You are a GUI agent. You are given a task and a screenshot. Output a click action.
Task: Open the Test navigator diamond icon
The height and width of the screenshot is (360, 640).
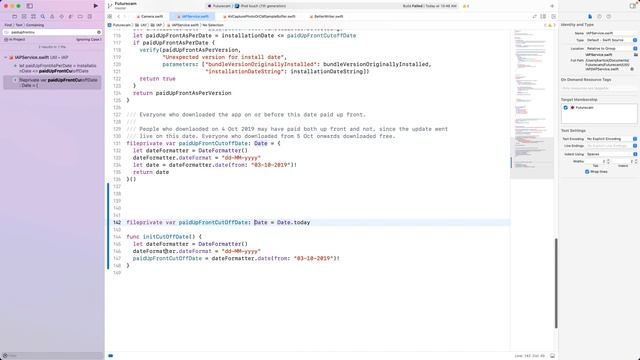62,17
